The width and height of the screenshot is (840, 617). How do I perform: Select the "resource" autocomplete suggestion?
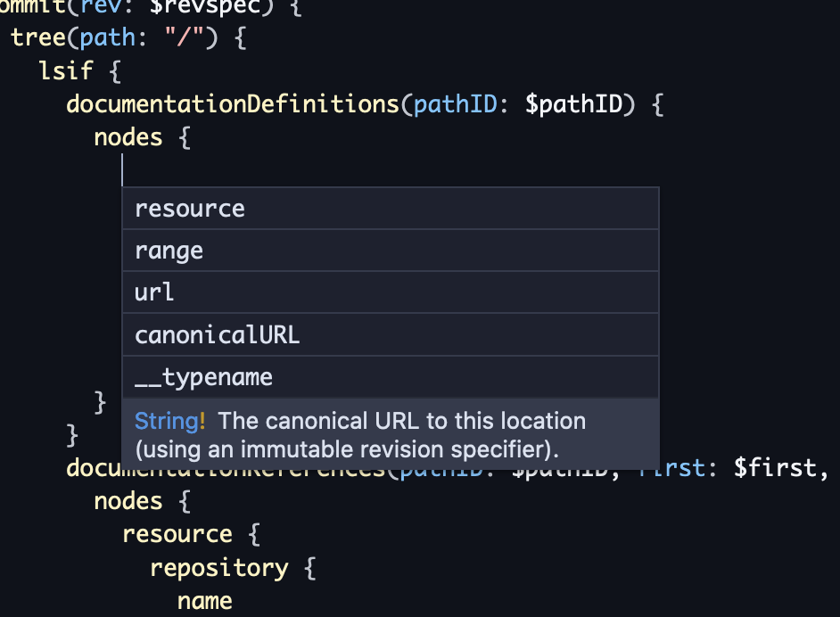click(391, 209)
